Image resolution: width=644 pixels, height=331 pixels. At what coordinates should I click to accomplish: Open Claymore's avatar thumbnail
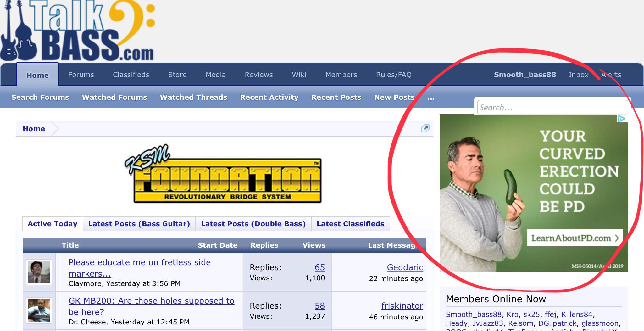click(39, 272)
